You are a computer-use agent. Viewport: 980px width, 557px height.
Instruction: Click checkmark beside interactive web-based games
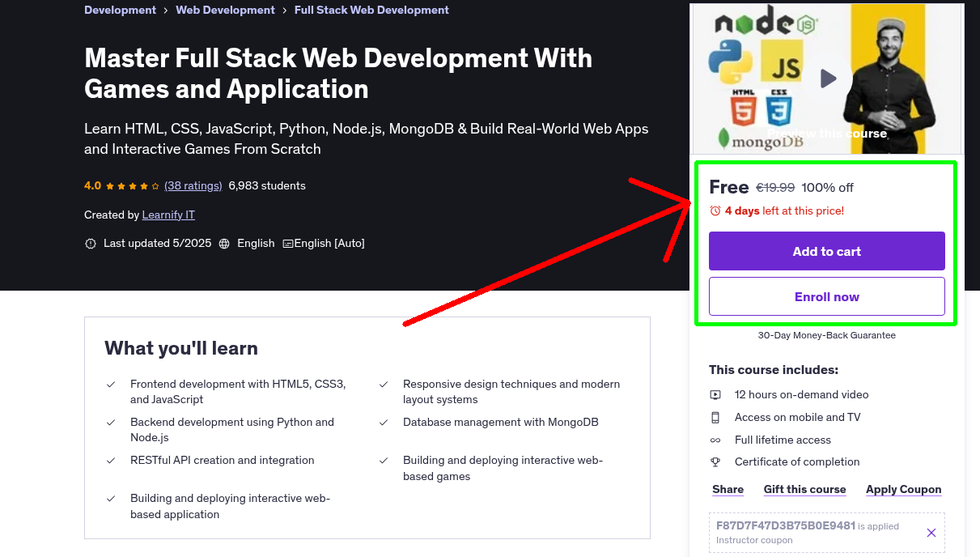pyautogui.click(x=384, y=461)
